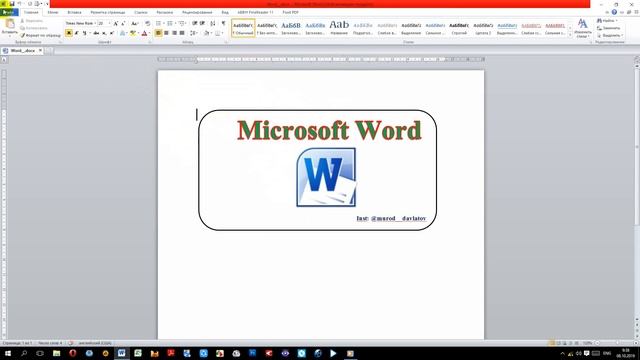Click Select (Выделить) button

point(610,36)
